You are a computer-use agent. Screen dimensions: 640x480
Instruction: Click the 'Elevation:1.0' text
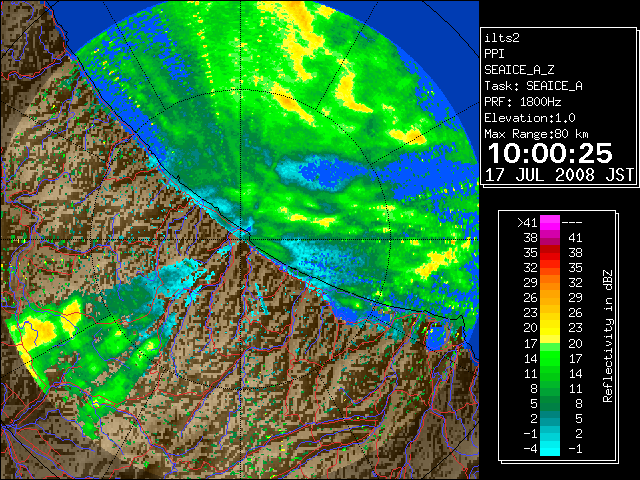(530, 118)
